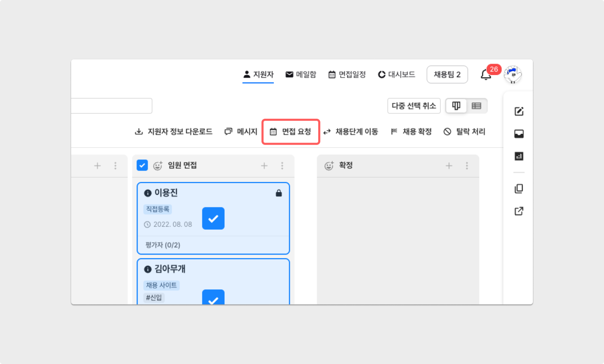This screenshot has height=364, width=604.
Task: Click the #신입 tag
Action: tap(154, 298)
